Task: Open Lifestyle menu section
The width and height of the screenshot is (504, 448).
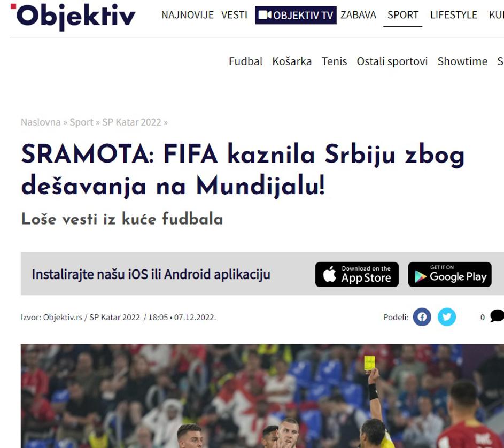Action: coord(454,15)
